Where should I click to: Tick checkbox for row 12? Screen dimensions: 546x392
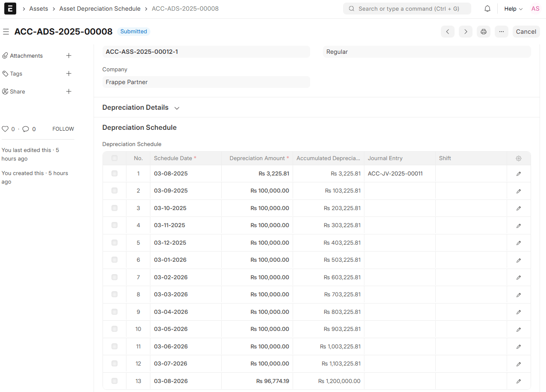(114, 363)
